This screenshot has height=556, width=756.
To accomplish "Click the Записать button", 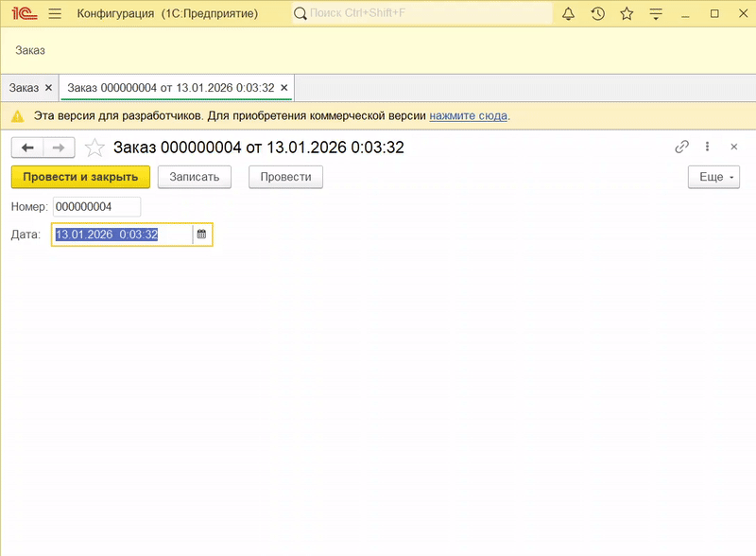I will 195,177.
